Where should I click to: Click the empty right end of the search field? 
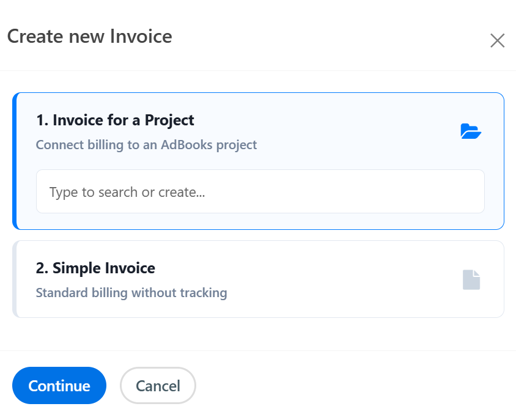click(x=452, y=192)
